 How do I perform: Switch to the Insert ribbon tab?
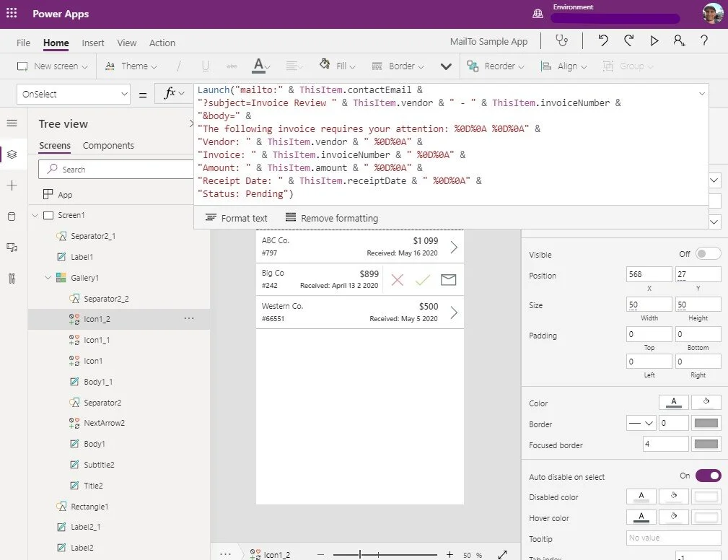point(92,43)
